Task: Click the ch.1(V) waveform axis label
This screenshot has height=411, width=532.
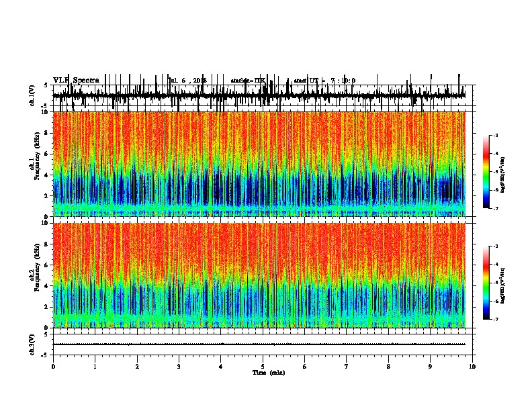Action: (x=32, y=95)
